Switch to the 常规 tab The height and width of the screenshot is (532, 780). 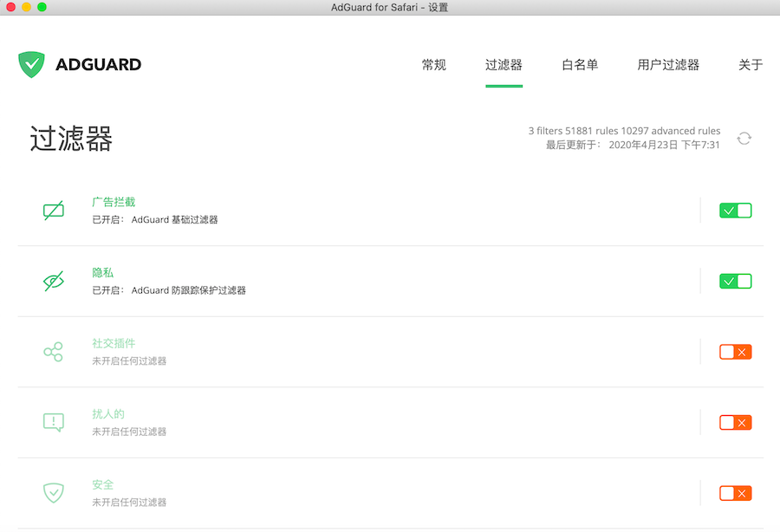pyautogui.click(x=434, y=65)
